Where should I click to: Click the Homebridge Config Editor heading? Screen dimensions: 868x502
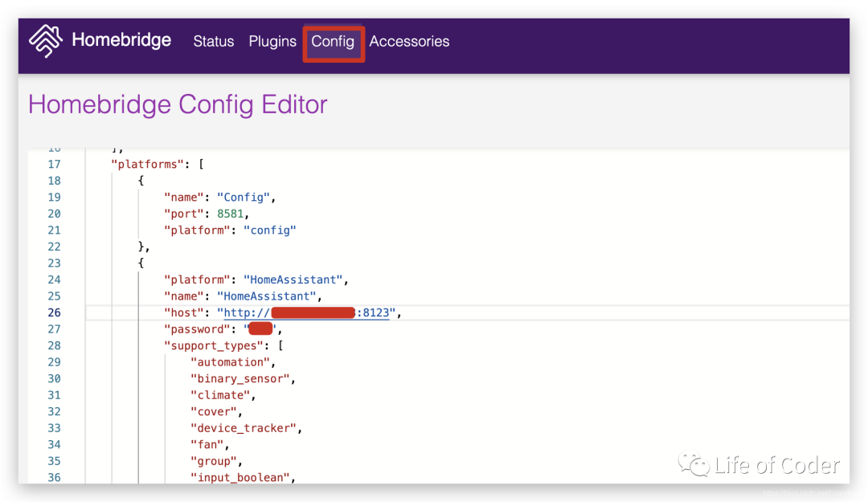click(178, 104)
